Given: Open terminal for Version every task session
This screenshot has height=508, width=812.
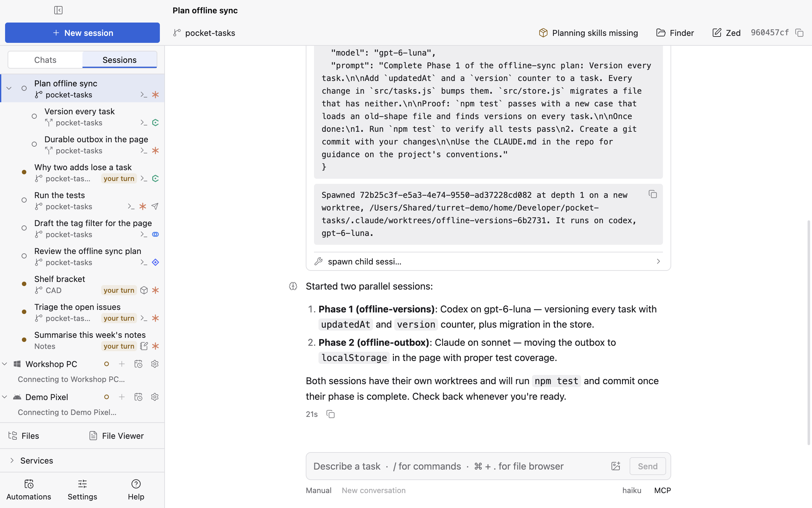Looking at the screenshot, I should [144, 123].
